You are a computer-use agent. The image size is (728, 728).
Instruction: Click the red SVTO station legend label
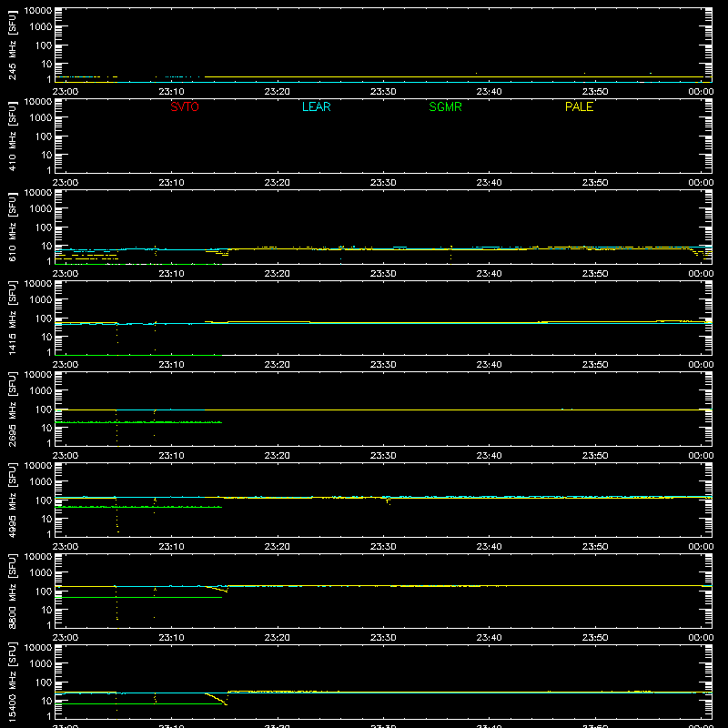click(185, 106)
